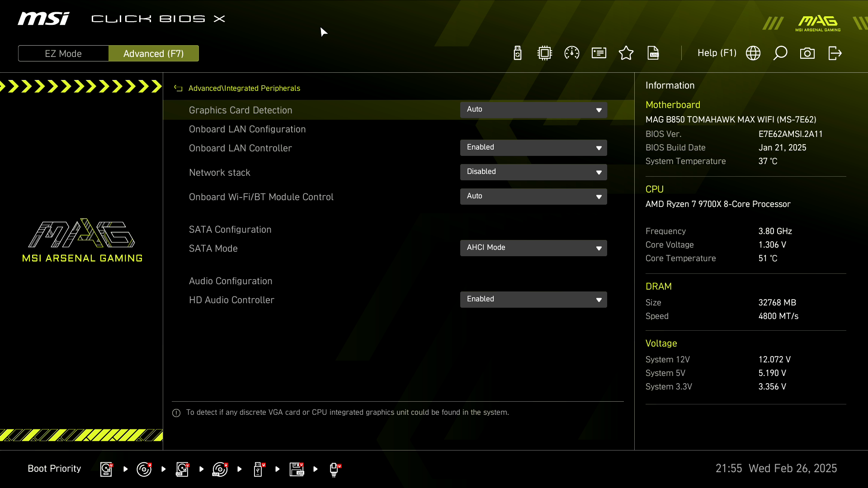Select the Network stack label

coord(220,173)
